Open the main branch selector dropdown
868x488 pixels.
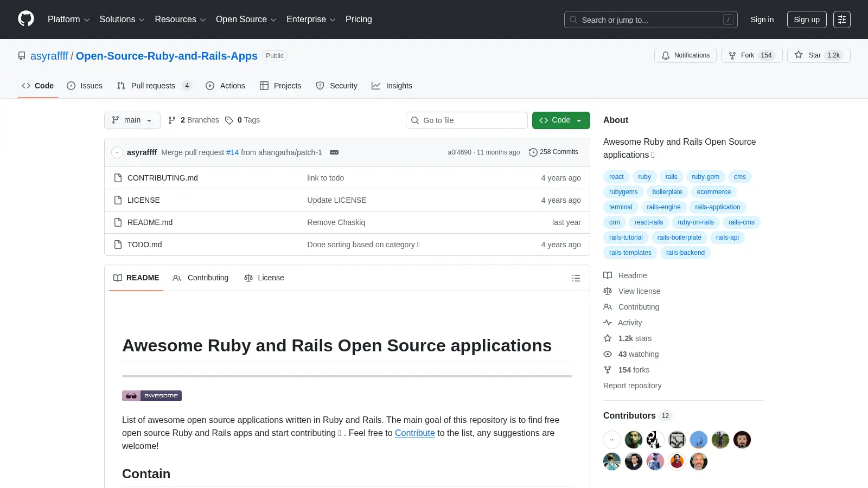(132, 120)
